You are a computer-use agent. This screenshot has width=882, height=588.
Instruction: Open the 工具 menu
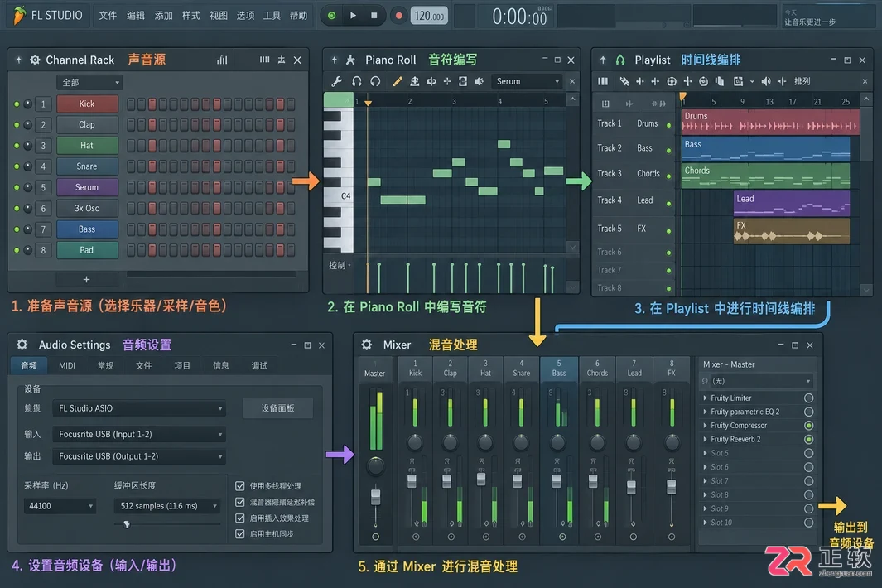tap(272, 16)
